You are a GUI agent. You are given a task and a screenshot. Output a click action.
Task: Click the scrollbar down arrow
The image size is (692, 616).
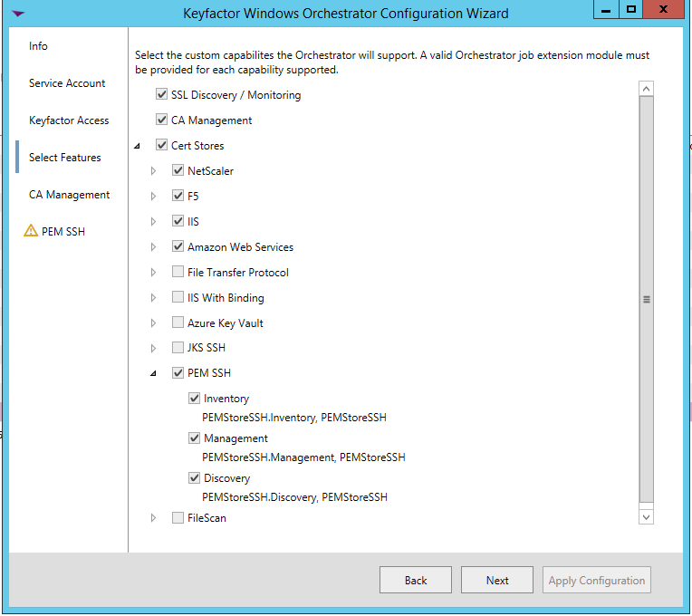tap(646, 516)
